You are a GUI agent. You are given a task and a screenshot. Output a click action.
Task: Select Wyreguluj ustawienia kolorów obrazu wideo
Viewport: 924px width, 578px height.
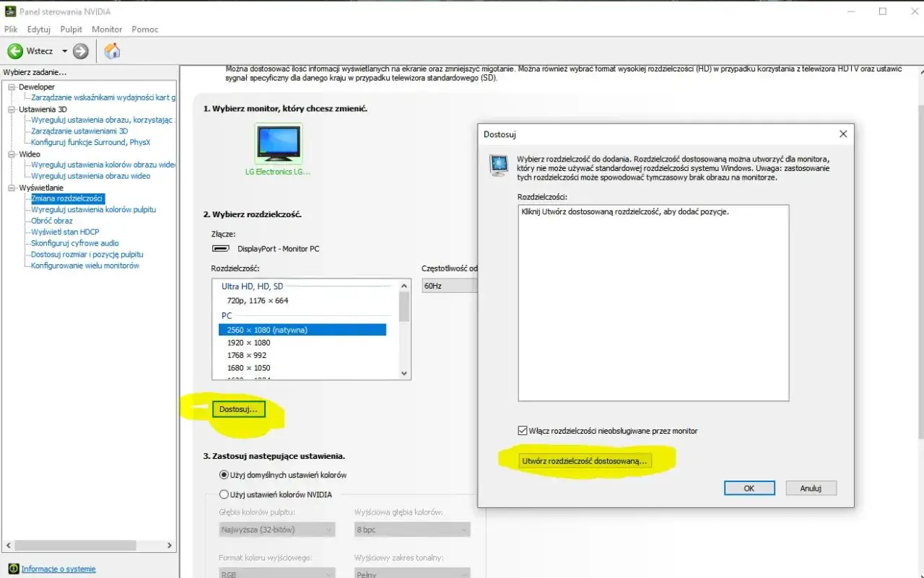point(103,165)
